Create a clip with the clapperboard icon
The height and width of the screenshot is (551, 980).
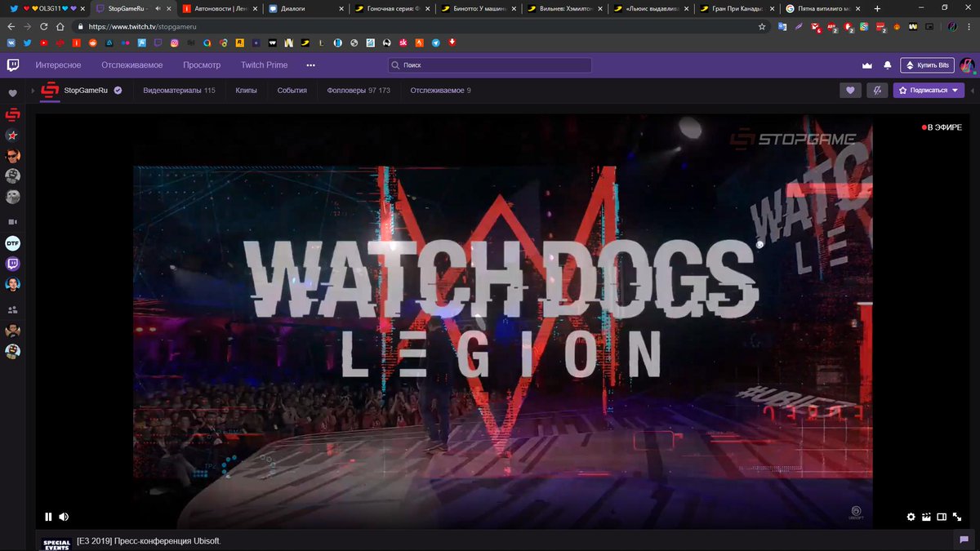(927, 516)
